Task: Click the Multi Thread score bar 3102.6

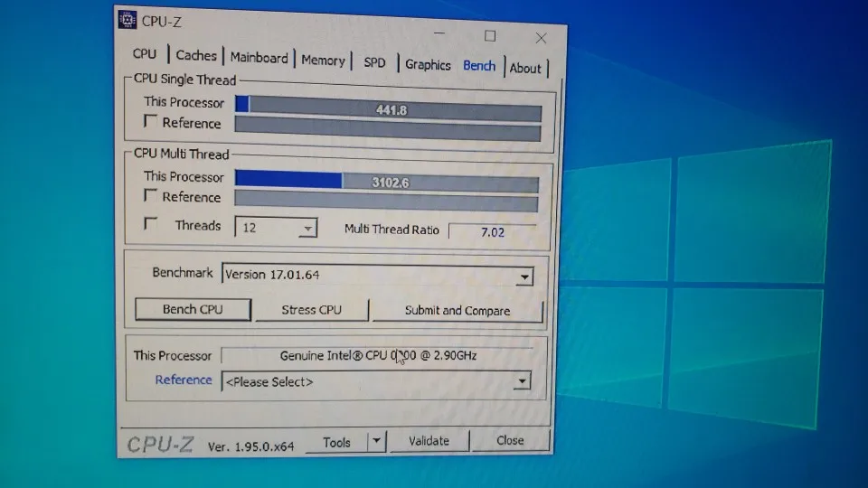Action: click(386, 182)
